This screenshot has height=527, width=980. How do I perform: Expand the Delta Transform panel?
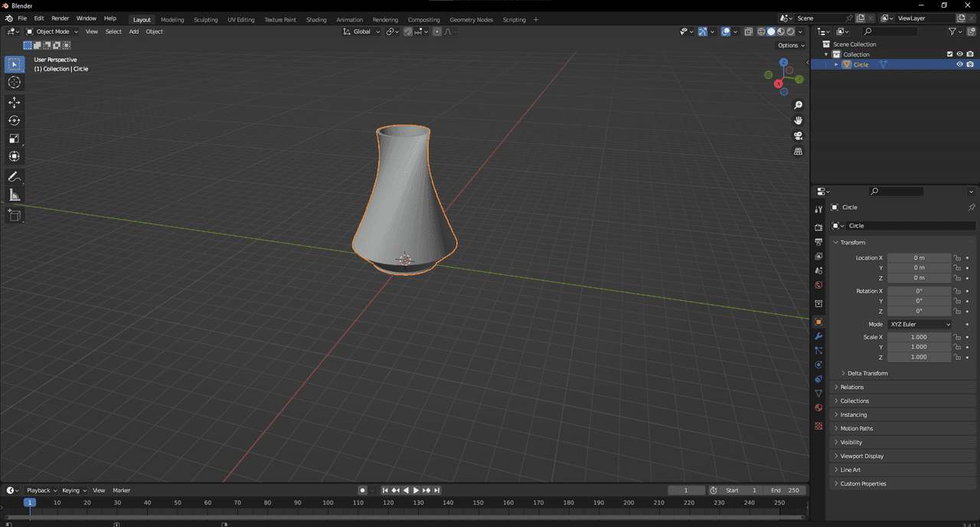click(x=867, y=373)
